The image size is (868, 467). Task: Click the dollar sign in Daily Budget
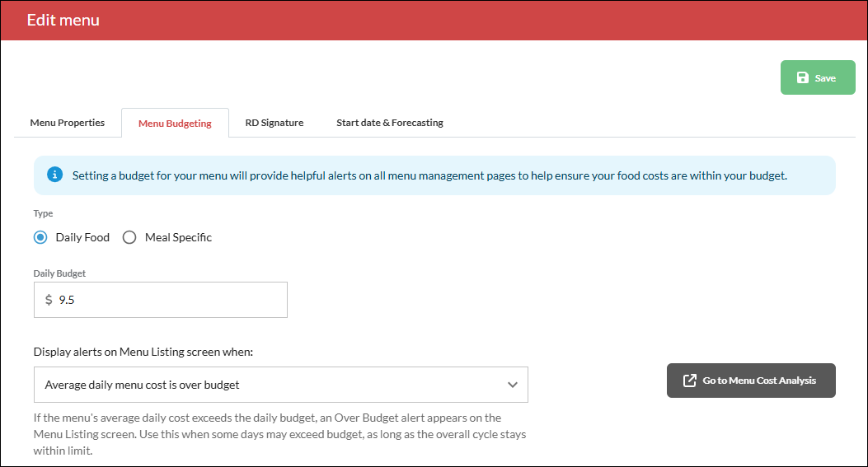[49, 300]
